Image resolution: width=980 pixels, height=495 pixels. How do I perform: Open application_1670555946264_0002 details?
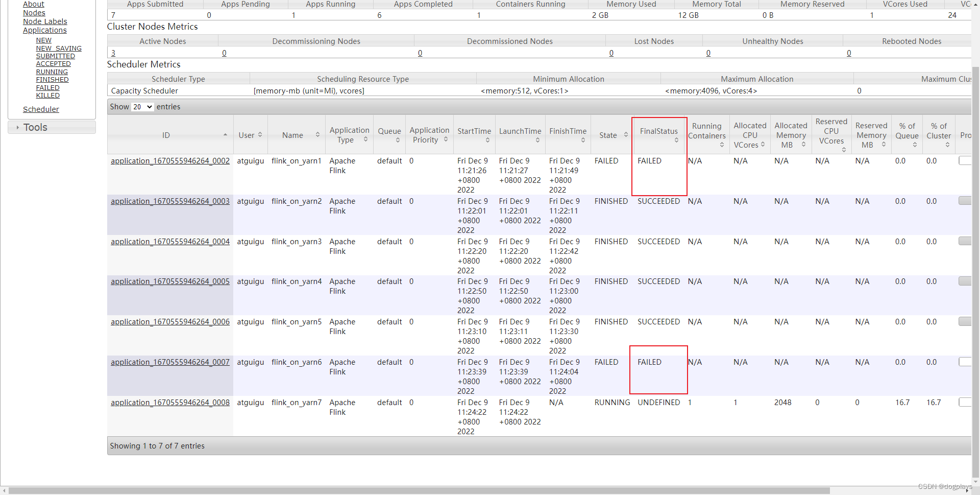[x=170, y=160]
